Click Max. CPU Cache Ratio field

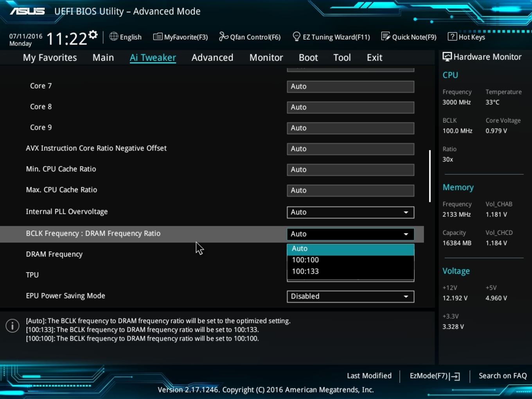[350, 191]
